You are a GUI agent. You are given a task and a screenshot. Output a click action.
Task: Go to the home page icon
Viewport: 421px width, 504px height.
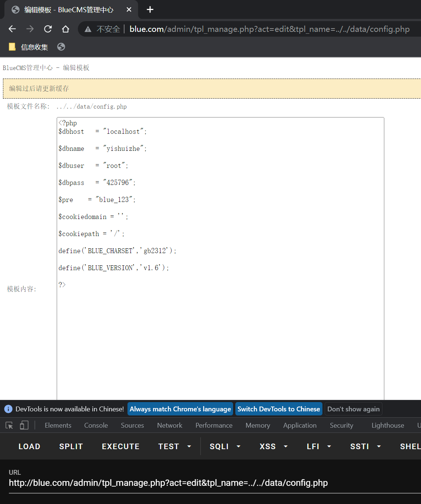point(66,29)
